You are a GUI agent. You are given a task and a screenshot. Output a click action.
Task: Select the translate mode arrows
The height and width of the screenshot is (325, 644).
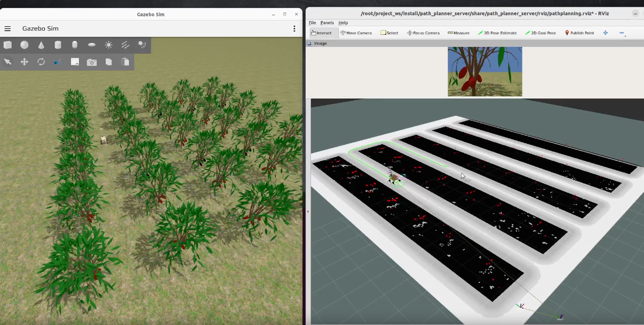[x=25, y=62]
